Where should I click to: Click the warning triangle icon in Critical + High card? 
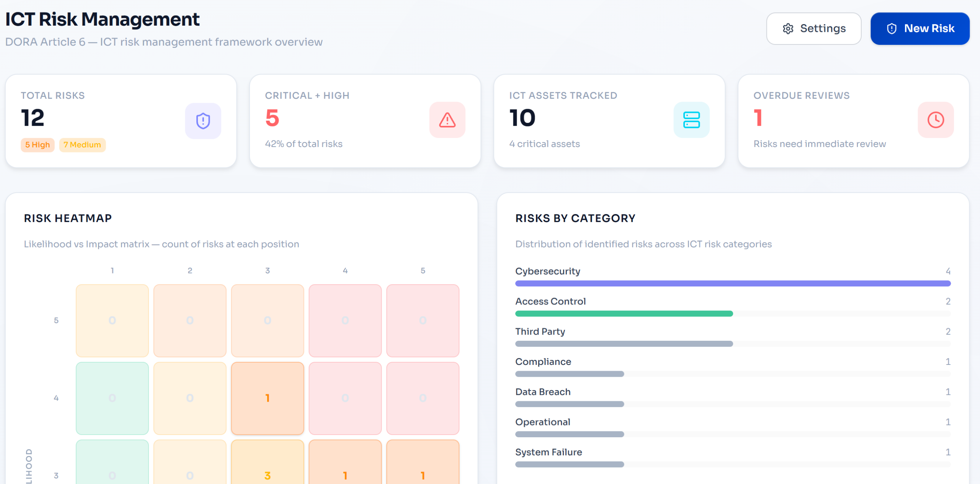pyautogui.click(x=447, y=120)
